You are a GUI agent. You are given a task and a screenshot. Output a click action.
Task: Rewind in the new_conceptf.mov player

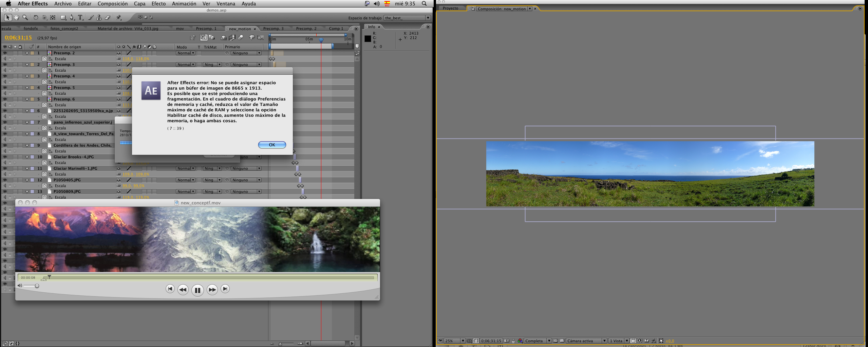coord(183,290)
